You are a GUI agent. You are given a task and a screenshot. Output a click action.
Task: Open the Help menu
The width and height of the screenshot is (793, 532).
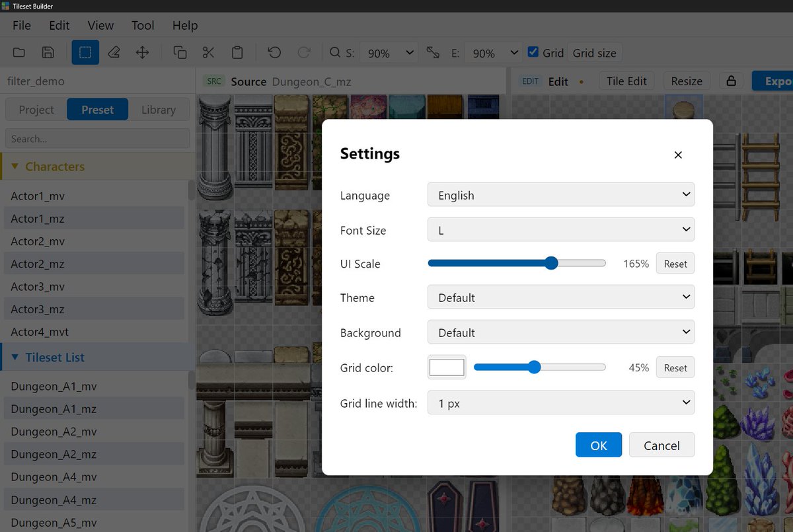click(x=185, y=25)
